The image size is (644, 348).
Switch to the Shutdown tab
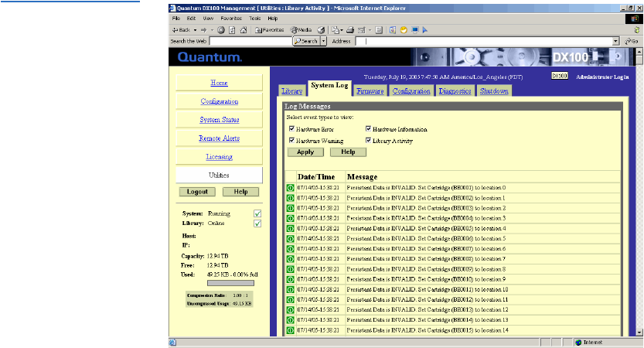click(494, 90)
